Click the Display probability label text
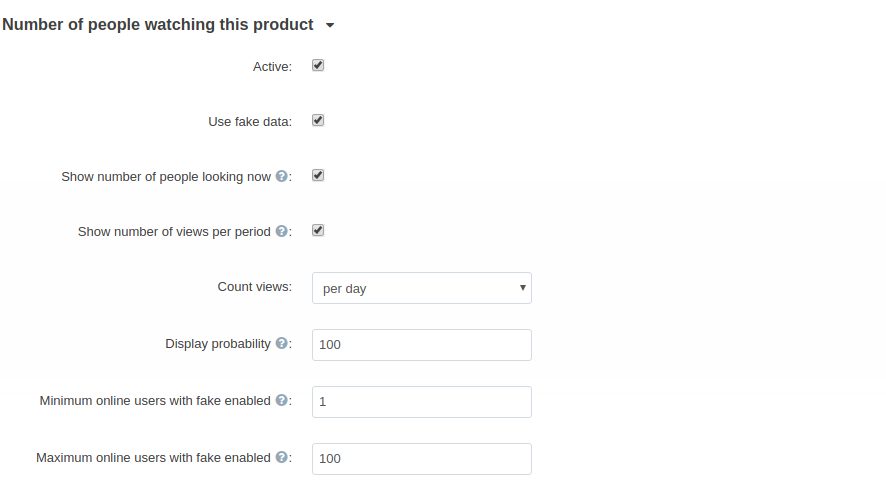 click(x=218, y=344)
